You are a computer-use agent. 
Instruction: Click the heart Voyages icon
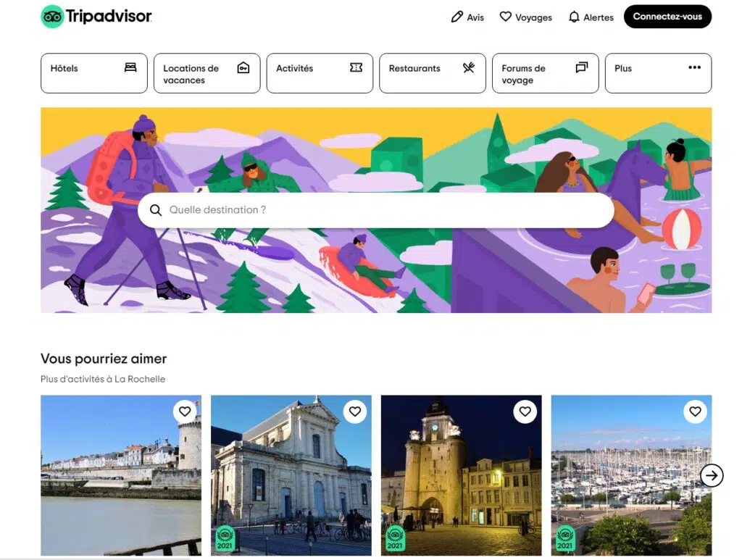click(505, 17)
